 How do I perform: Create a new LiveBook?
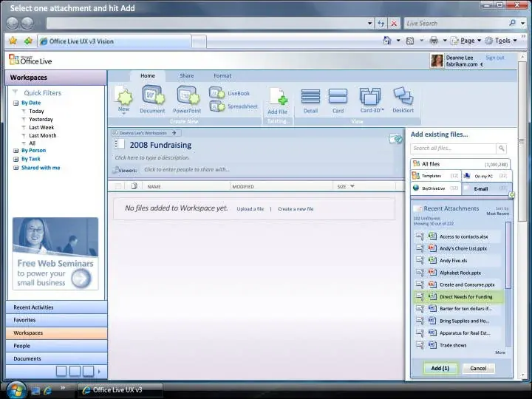(x=229, y=93)
